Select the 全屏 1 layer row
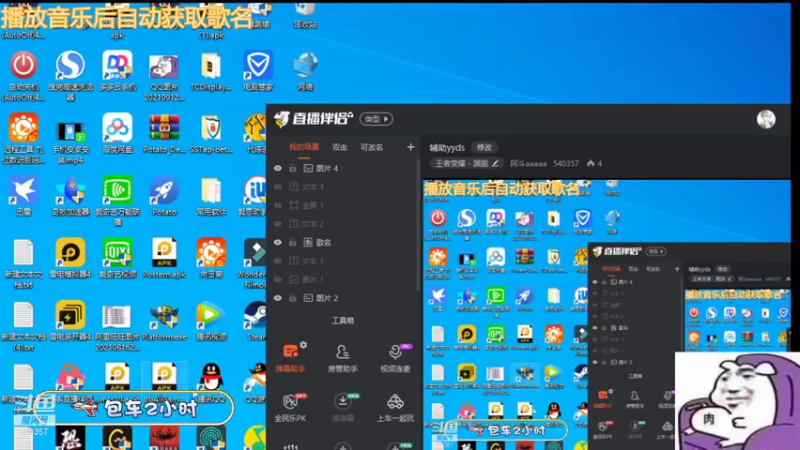The image size is (800, 450). click(x=344, y=205)
